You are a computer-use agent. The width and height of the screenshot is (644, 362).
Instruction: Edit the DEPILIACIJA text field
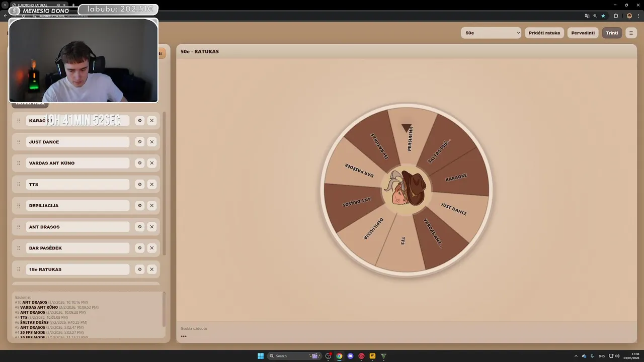[x=77, y=206]
